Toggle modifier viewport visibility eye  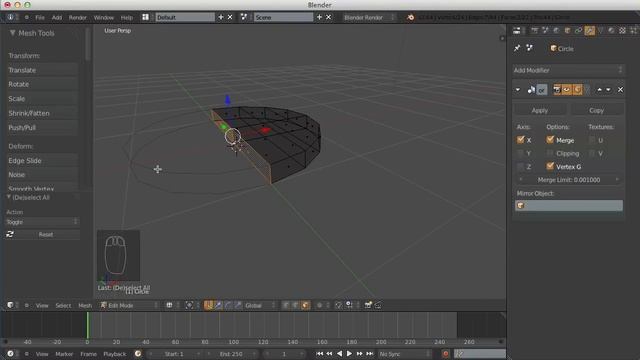pos(567,90)
